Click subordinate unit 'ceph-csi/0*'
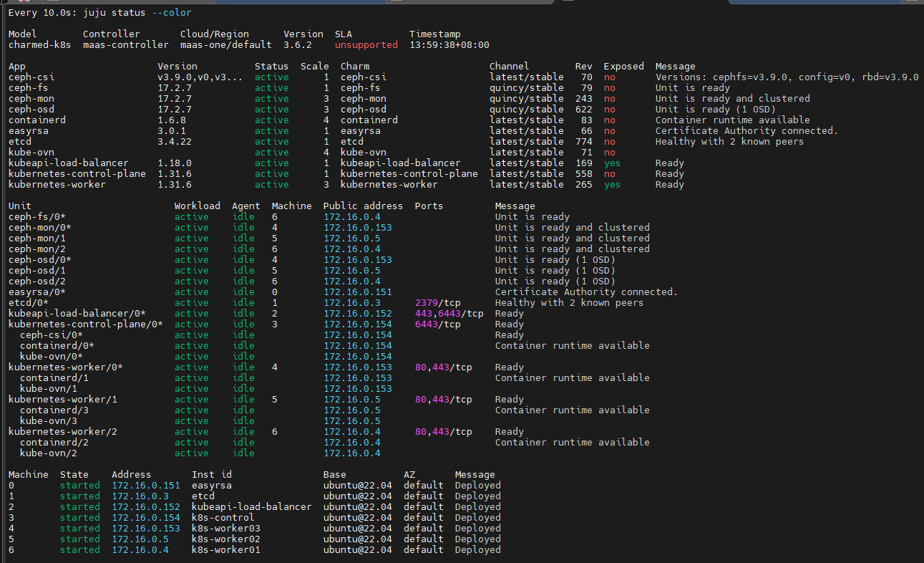 (x=51, y=335)
